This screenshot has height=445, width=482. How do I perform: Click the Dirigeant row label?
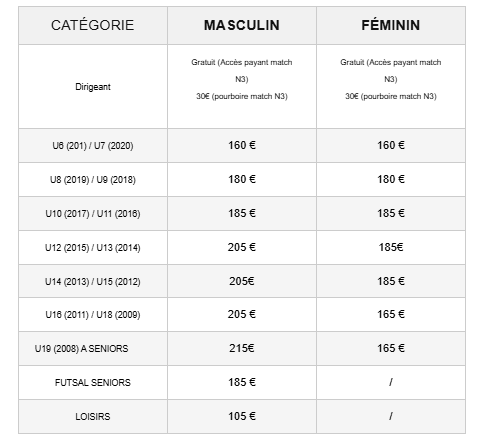(93, 87)
